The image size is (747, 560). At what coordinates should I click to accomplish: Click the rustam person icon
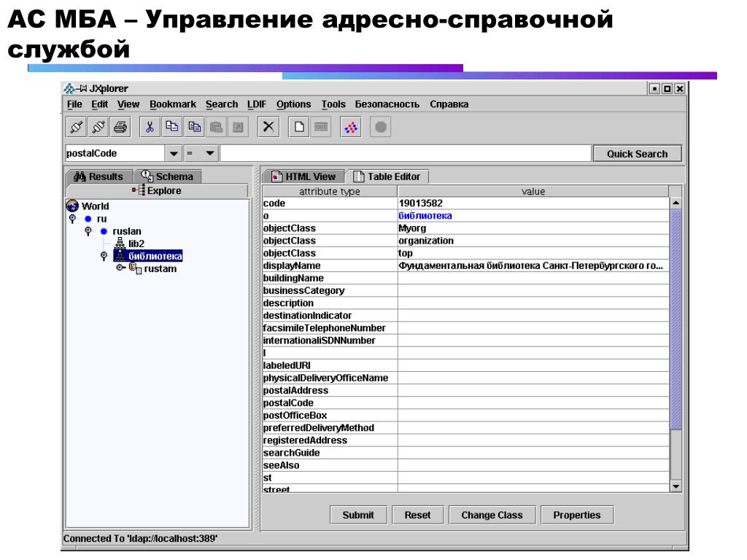(135, 268)
